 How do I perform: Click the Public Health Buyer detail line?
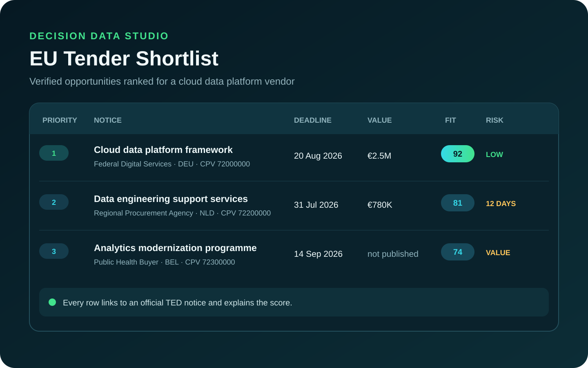[165, 262]
